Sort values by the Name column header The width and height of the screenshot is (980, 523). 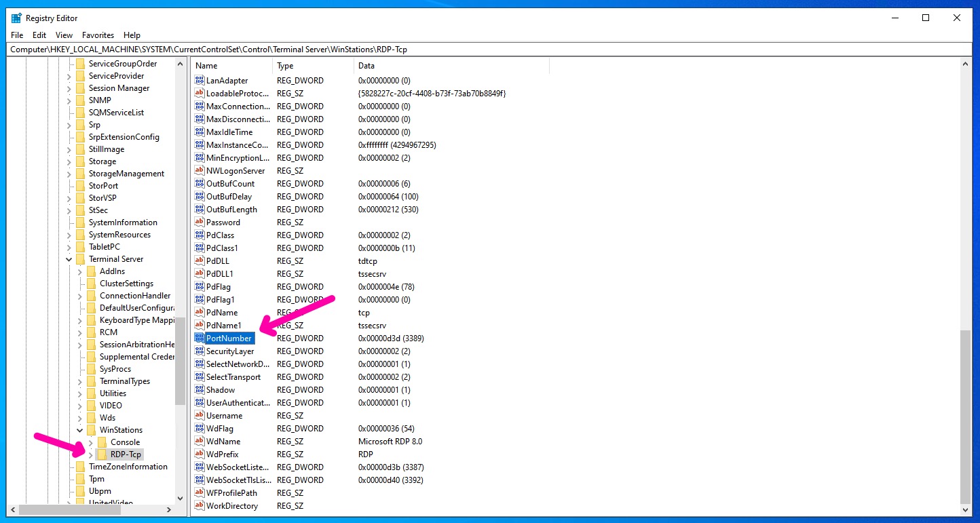click(x=231, y=66)
